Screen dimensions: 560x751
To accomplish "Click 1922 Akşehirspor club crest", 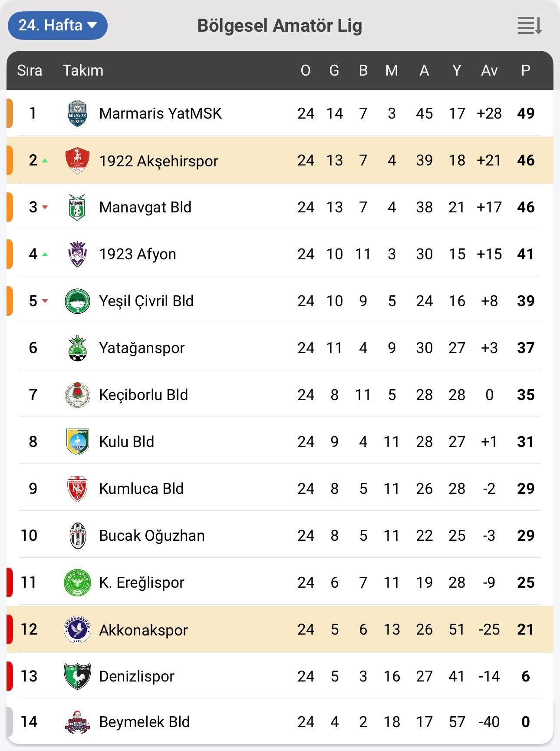I will point(77,160).
